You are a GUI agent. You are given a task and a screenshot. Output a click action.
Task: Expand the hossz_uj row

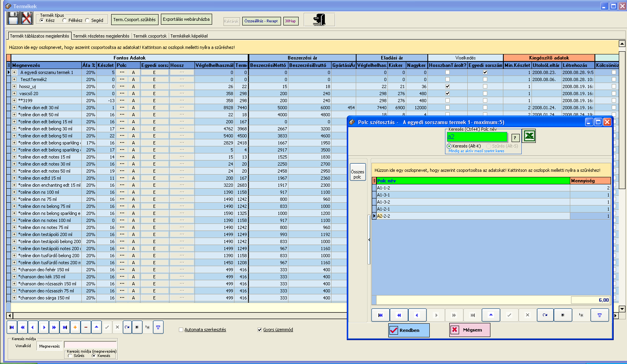[x=14, y=86]
